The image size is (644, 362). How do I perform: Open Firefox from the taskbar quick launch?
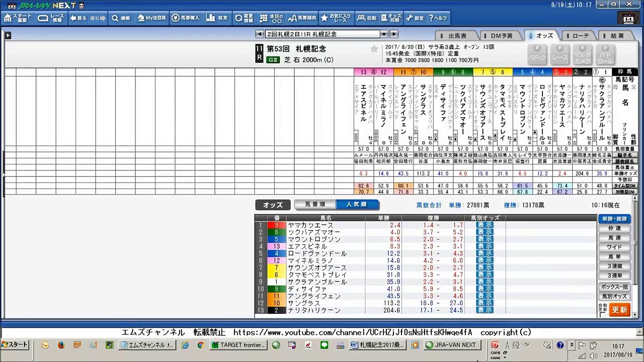[x=61, y=345]
